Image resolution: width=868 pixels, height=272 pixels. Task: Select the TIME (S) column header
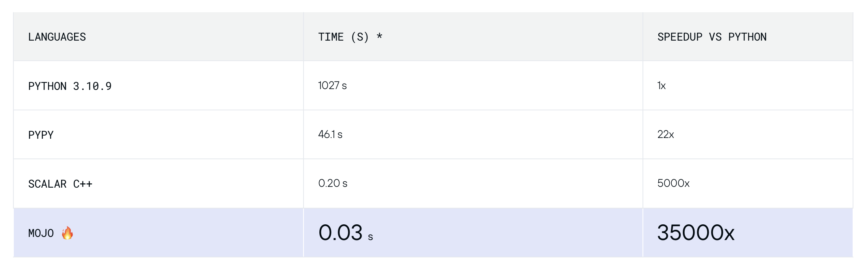pyautogui.click(x=343, y=37)
